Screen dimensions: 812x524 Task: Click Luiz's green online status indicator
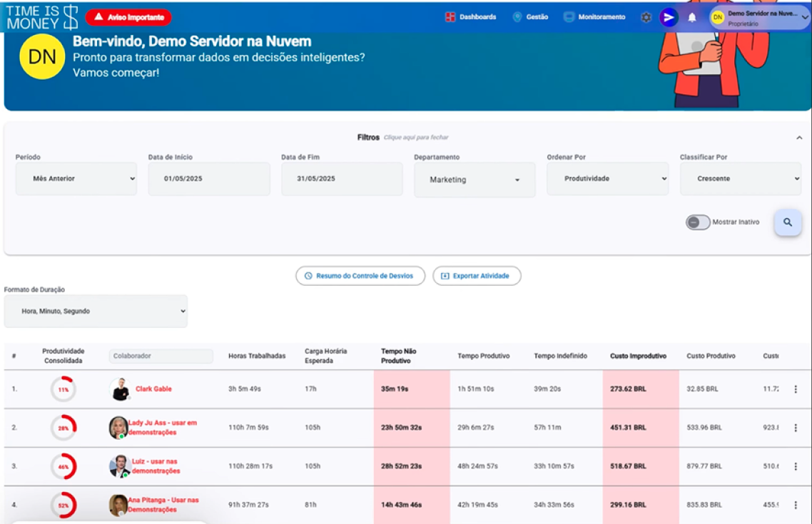(x=126, y=476)
